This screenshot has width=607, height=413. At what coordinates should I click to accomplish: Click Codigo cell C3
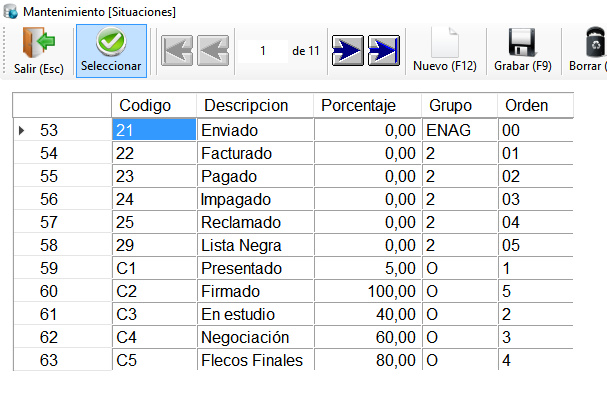point(154,314)
